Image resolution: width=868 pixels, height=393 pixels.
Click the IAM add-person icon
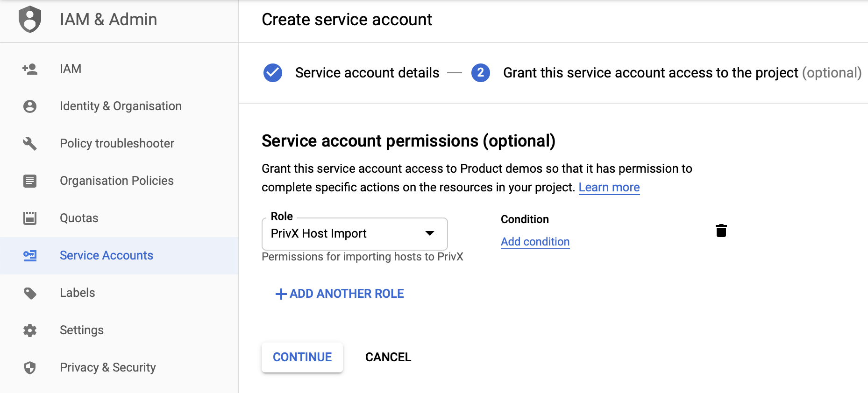click(x=30, y=69)
